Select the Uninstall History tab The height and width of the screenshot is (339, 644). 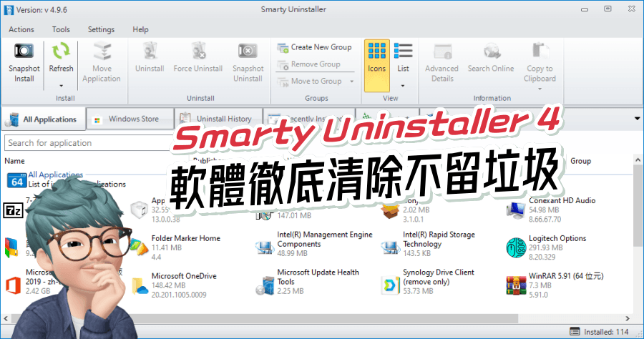click(218, 119)
